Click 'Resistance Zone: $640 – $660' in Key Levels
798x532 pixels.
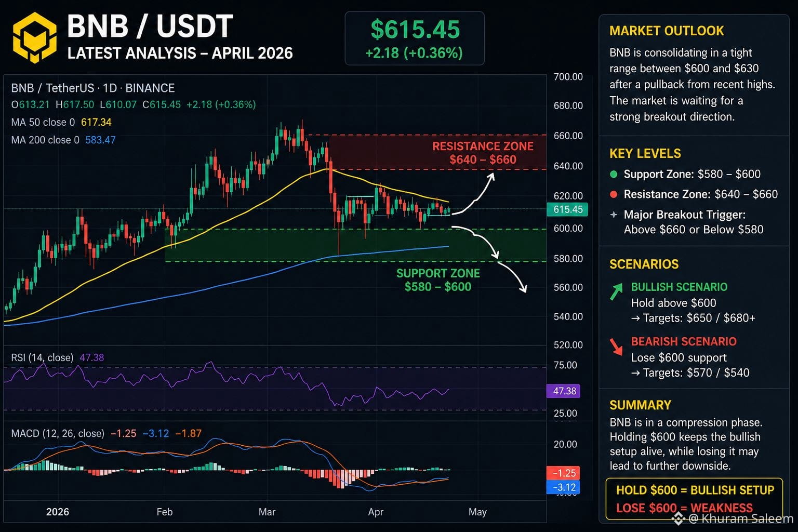(x=701, y=194)
